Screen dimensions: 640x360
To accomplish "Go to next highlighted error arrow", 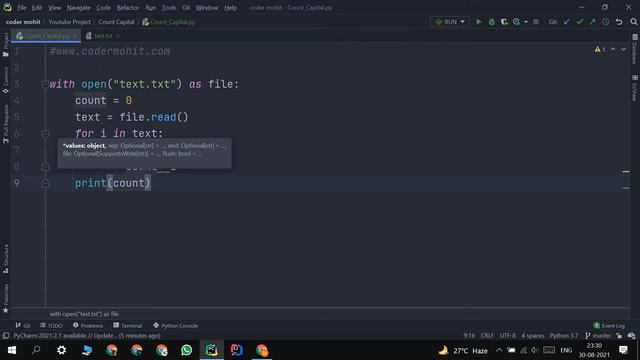I will point(623,49).
